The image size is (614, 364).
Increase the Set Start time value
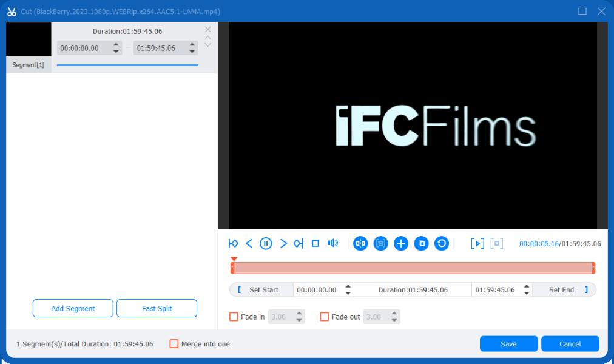pos(348,286)
